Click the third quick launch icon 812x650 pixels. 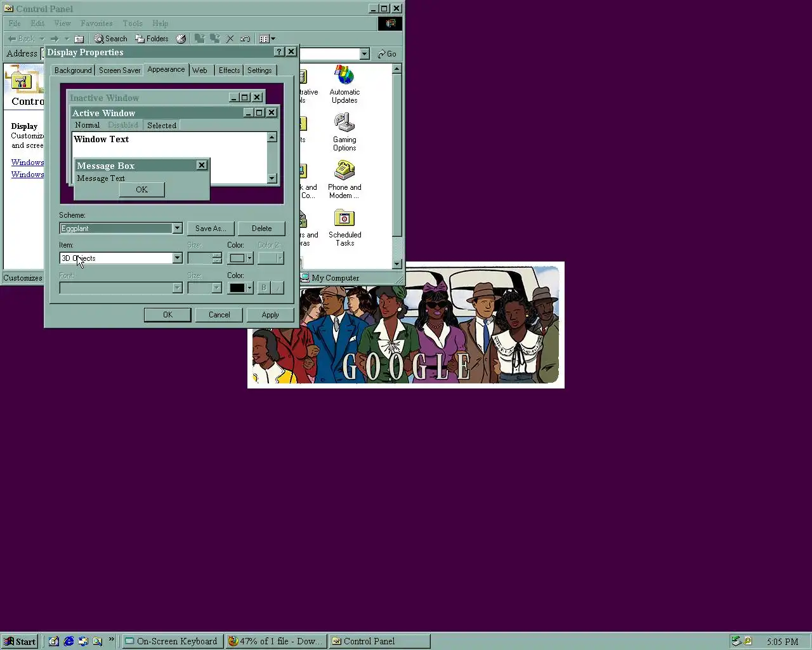[x=83, y=641]
